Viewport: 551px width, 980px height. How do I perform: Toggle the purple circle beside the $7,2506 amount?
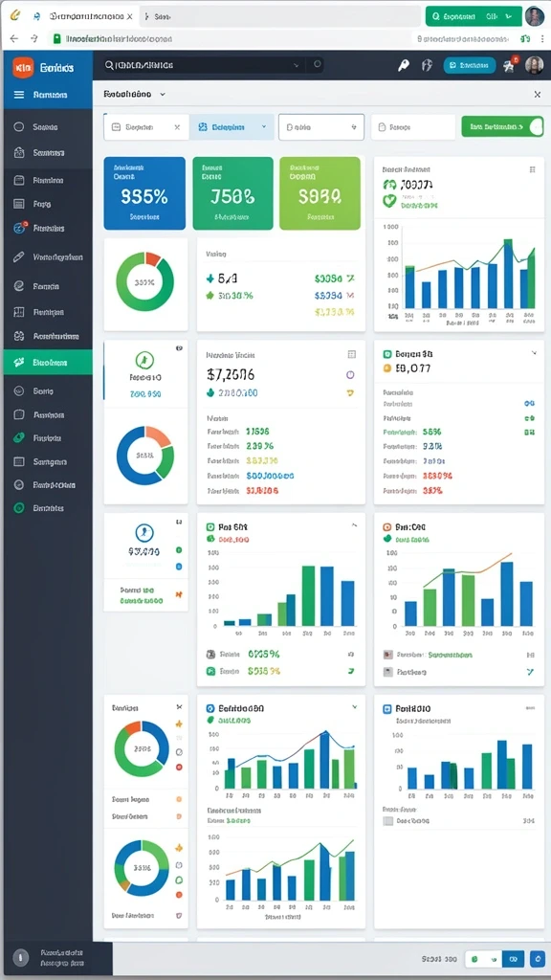[350, 375]
